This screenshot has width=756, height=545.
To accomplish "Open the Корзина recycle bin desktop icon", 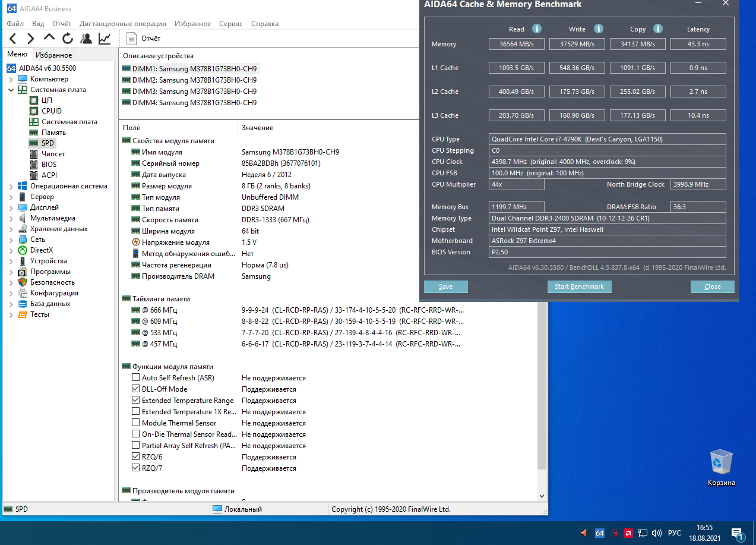I will [722, 468].
